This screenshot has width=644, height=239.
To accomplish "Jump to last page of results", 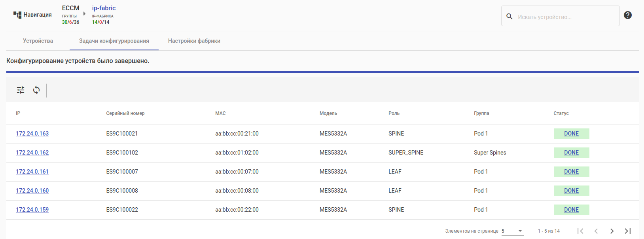I will click(627, 231).
